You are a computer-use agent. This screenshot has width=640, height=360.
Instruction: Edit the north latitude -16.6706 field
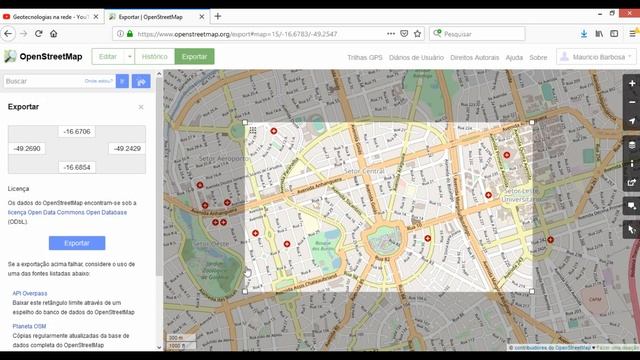tap(77, 131)
